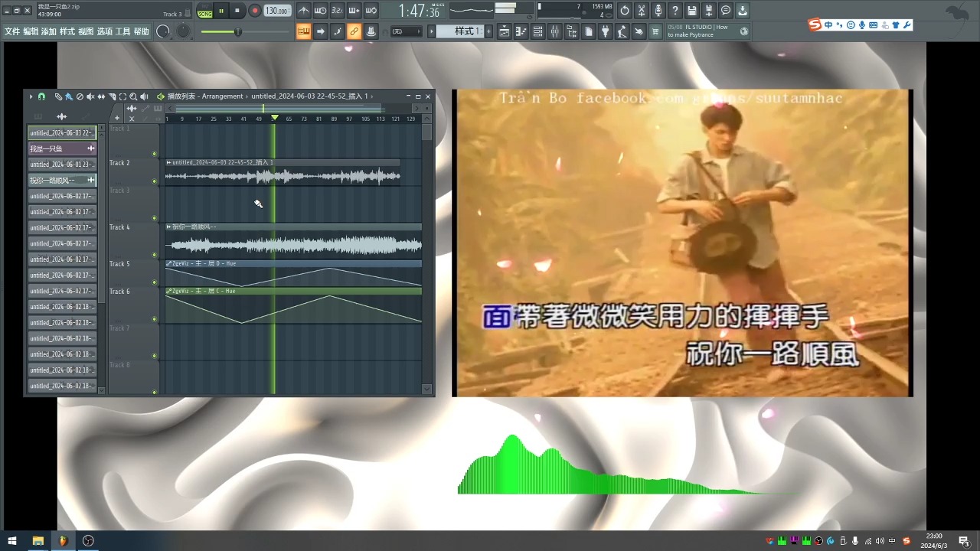980x551 pixels.
Task: Toggle the playlist snap magnet icon
Action: (x=41, y=96)
